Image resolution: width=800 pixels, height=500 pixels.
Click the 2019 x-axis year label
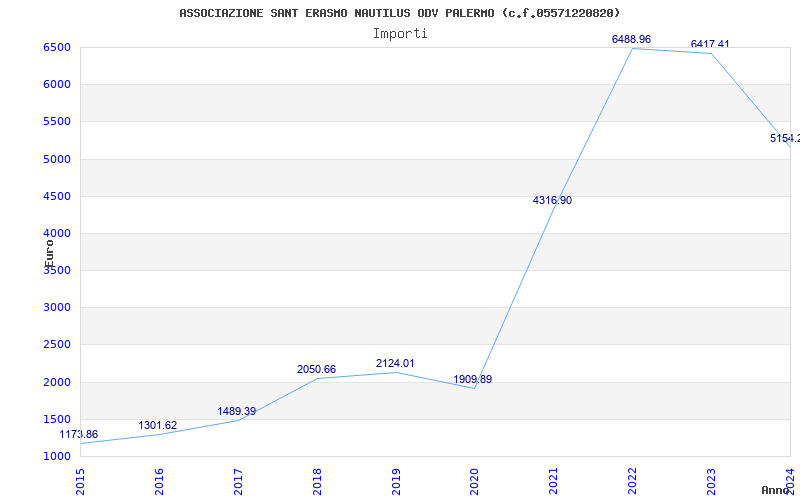click(x=396, y=482)
